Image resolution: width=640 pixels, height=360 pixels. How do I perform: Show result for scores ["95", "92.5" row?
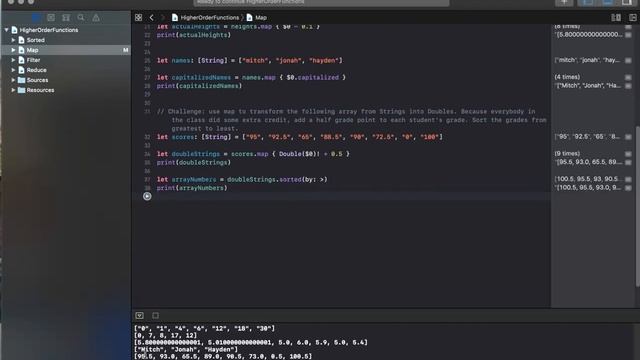[x=628, y=137]
